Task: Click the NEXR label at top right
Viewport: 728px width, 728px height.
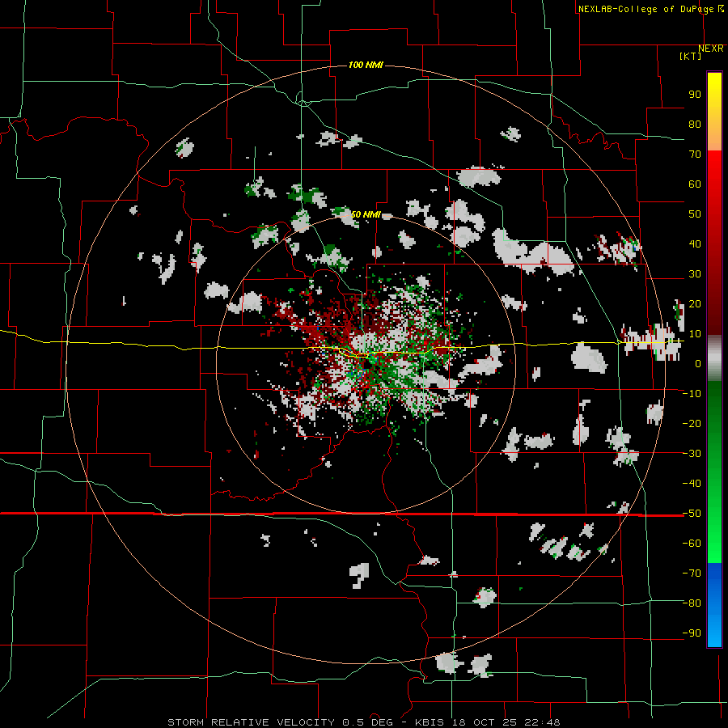Action: click(711, 49)
